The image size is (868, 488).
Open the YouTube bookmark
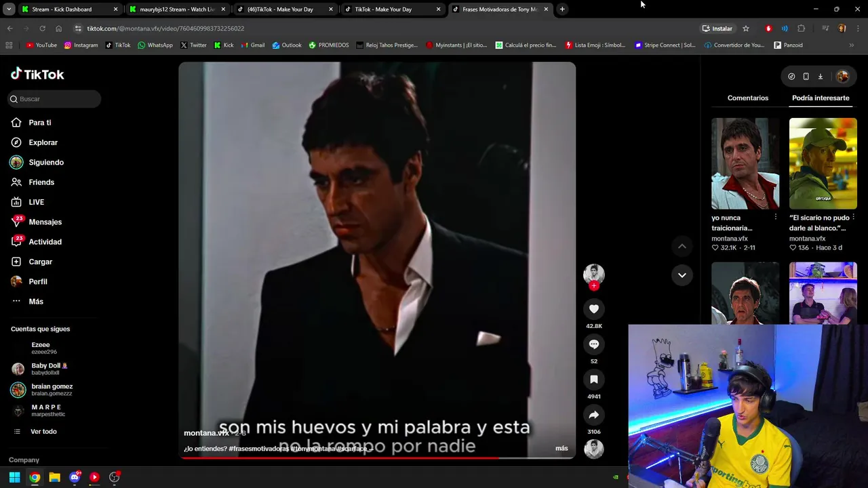[x=41, y=45]
